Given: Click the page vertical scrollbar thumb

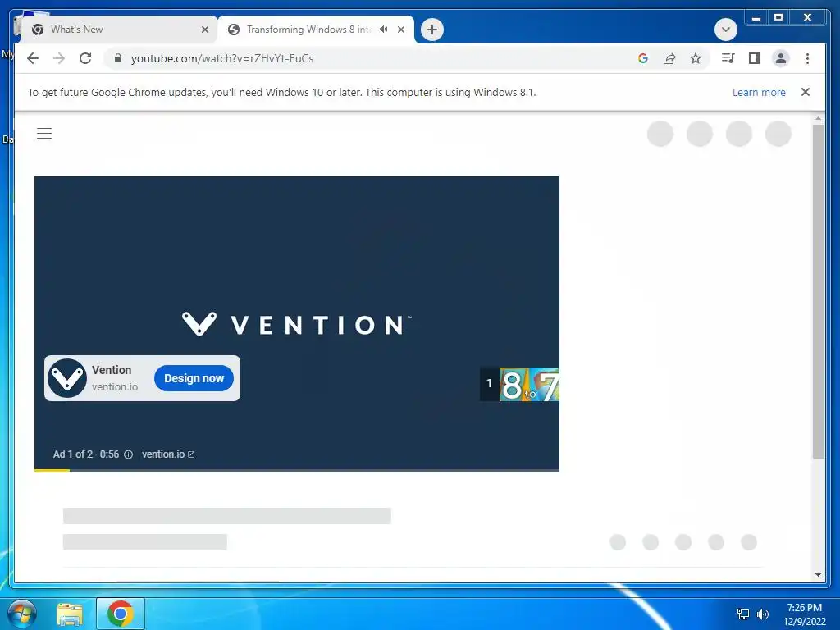Looking at the screenshot, I should tap(818, 292).
